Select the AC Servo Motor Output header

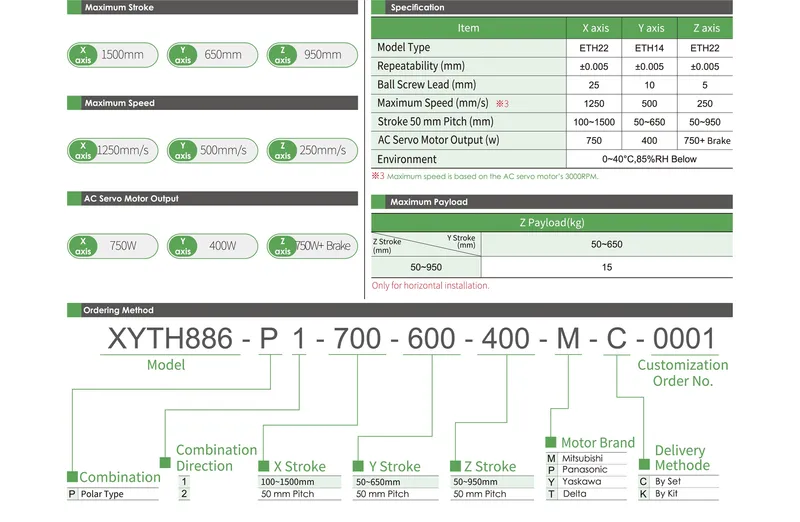(x=212, y=198)
